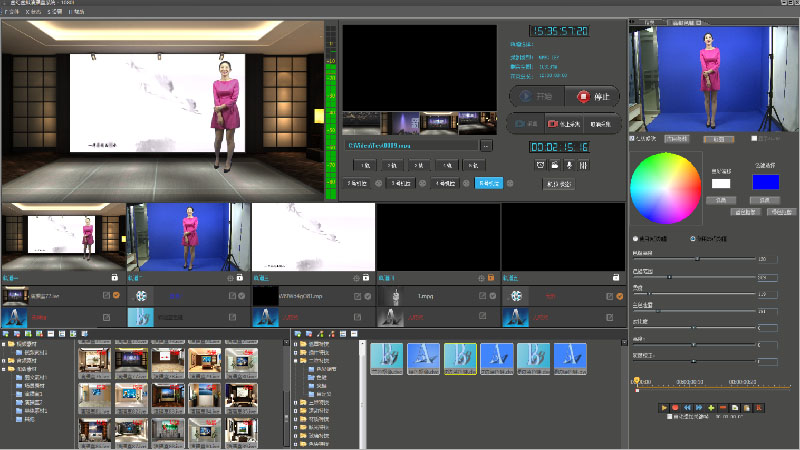800x450 pixels.
Task: Toggle the checkbox right of orange-outlined button
Action: point(754,138)
